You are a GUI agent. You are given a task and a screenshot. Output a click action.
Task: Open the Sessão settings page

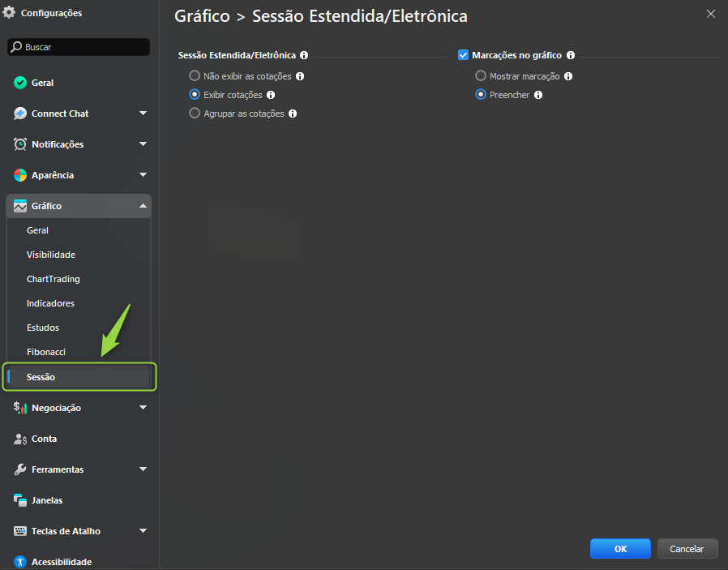pos(79,377)
